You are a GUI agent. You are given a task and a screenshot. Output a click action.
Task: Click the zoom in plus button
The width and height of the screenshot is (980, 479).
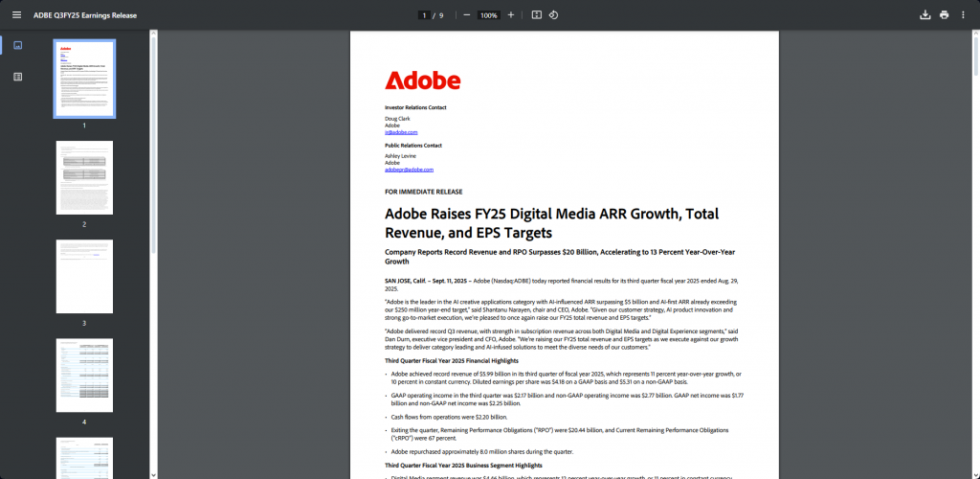[x=511, y=15]
